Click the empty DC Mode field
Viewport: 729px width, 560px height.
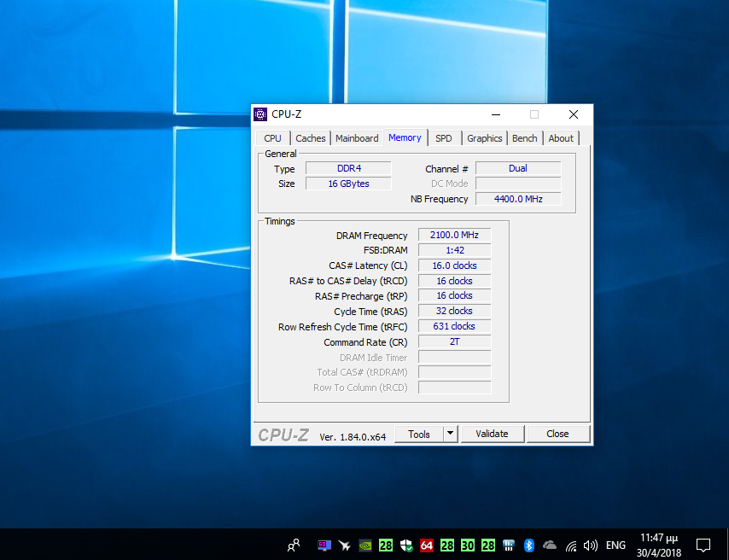point(518,184)
